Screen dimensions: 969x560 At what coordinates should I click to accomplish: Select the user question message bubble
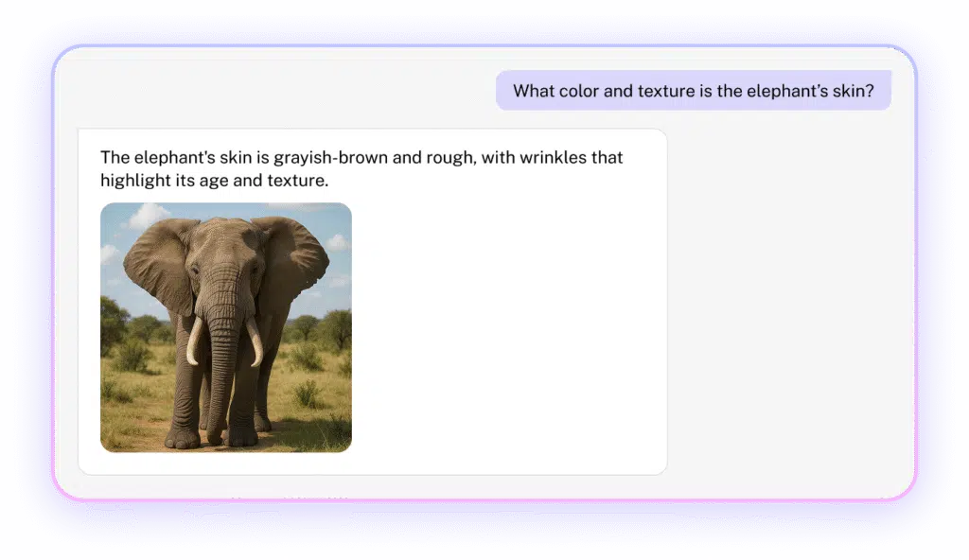point(694,91)
